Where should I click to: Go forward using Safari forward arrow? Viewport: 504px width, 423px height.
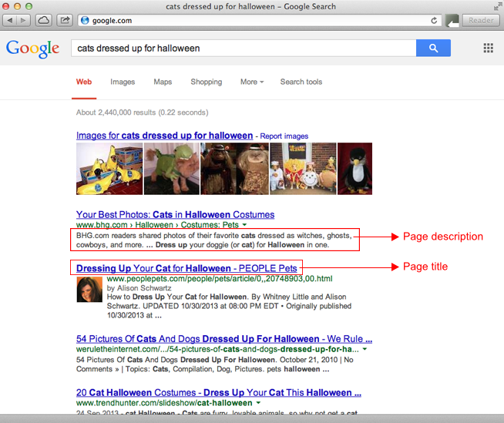(23, 21)
